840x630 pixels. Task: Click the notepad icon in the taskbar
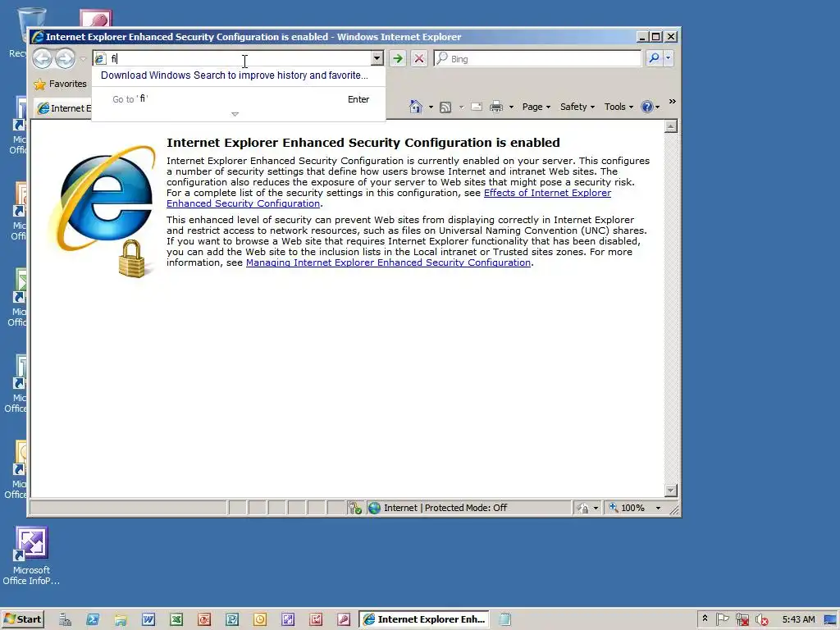(504, 619)
